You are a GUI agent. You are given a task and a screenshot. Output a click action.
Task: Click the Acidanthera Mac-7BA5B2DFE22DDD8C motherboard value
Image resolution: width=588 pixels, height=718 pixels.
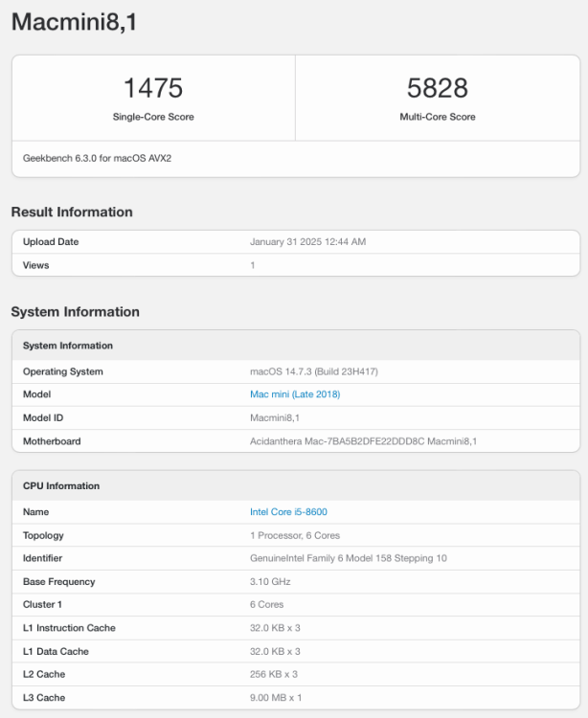[x=363, y=441]
